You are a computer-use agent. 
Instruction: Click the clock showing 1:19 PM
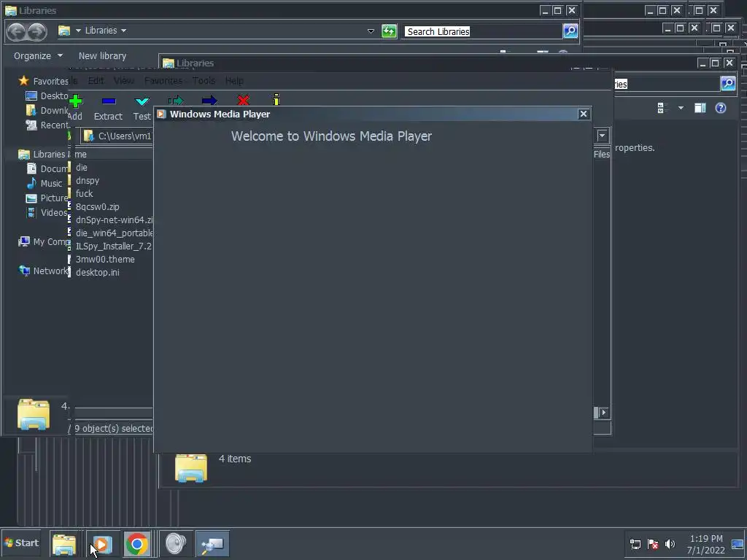click(x=706, y=538)
